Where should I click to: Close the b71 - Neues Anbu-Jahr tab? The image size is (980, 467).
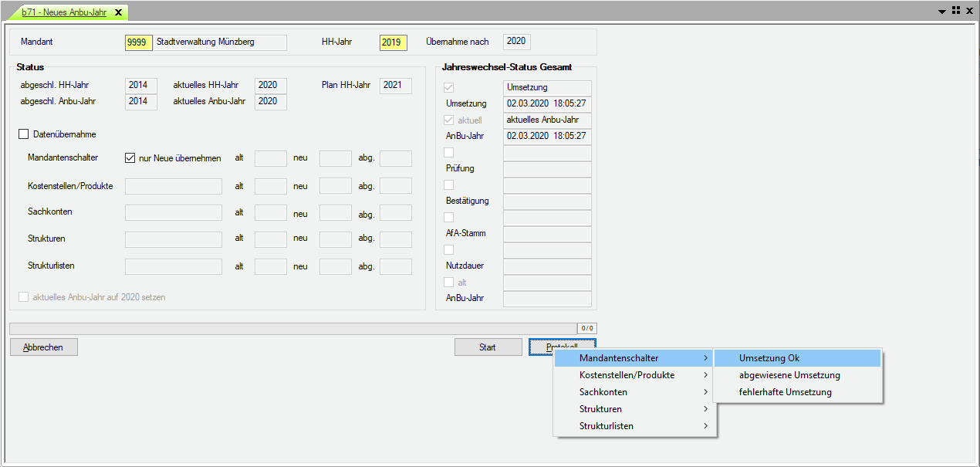pyautogui.click(x=118, y=12)
